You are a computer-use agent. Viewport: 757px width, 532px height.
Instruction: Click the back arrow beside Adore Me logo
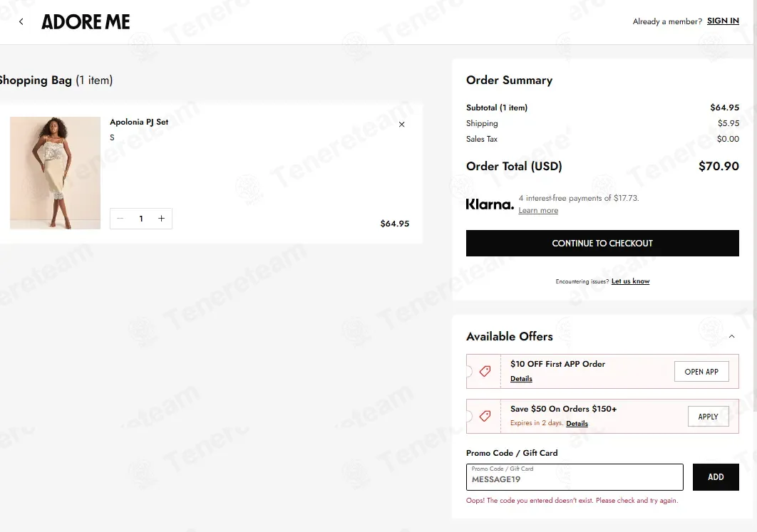pyautogui.click(x=21, y=21)
